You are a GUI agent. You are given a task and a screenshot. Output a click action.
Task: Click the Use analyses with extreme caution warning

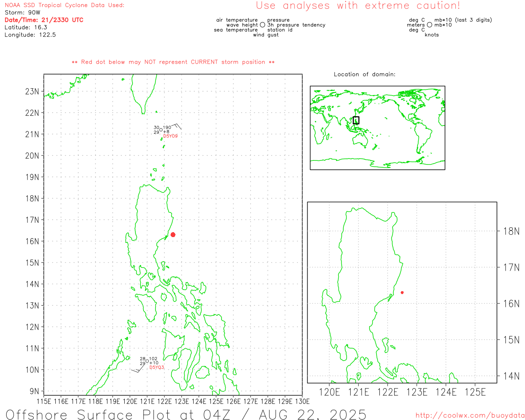(x=358, y=5)
